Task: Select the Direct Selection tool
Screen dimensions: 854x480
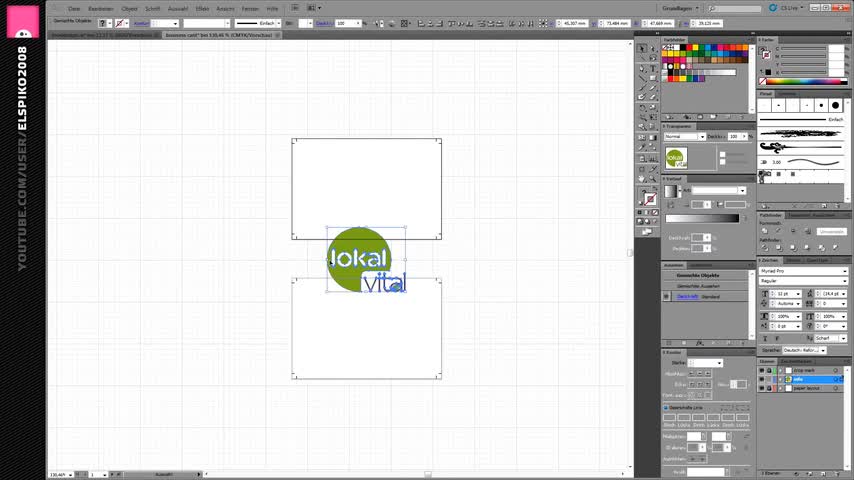Action: click(x=652, y=48)
